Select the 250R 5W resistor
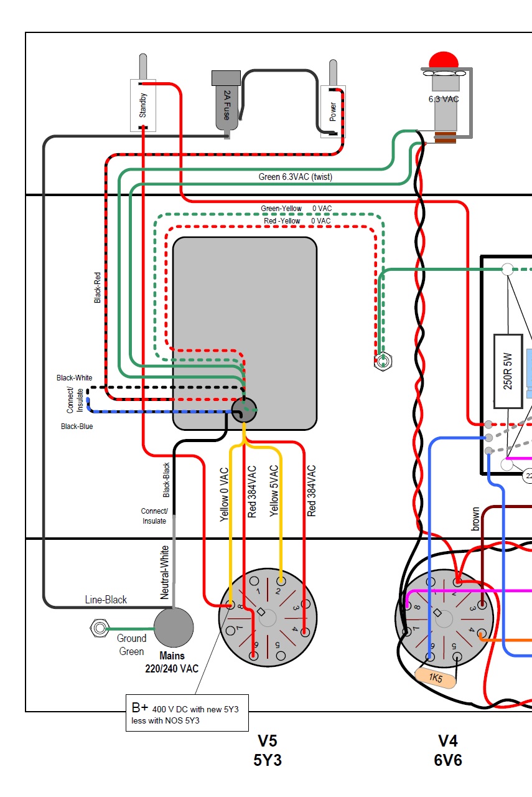 509,371
